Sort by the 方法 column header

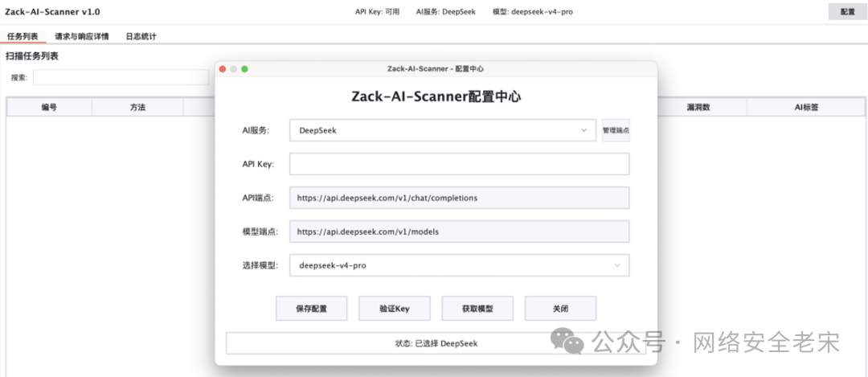point(137,108)
